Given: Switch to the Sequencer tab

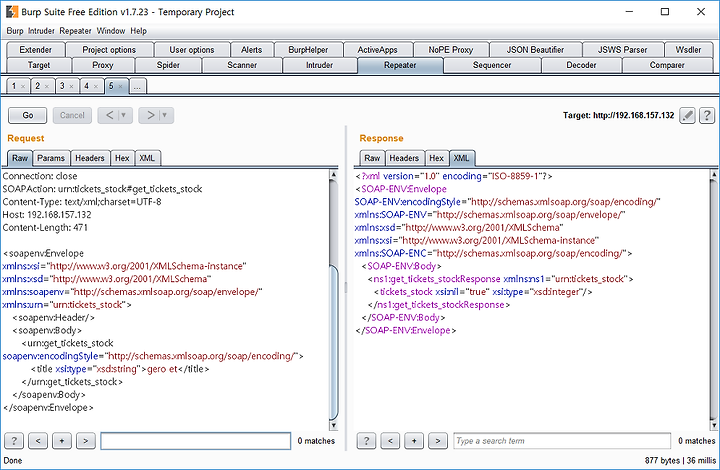Looking at the screenshot, I should point(492,65).
